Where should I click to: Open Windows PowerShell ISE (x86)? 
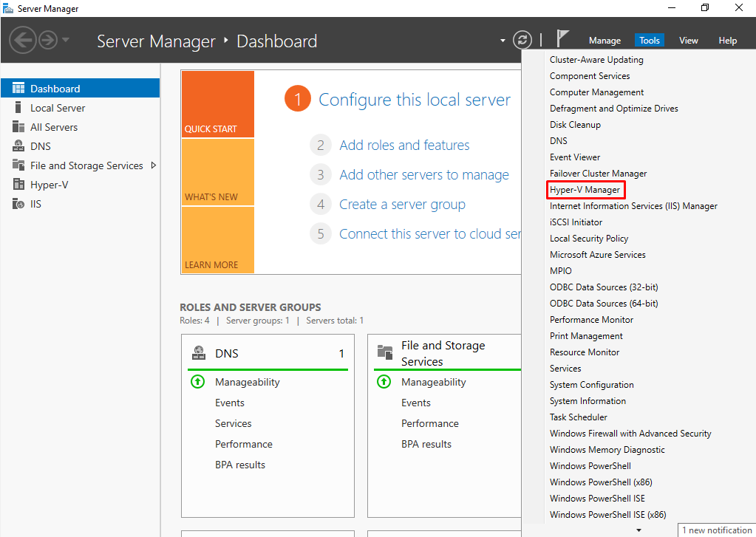[608, 515]
